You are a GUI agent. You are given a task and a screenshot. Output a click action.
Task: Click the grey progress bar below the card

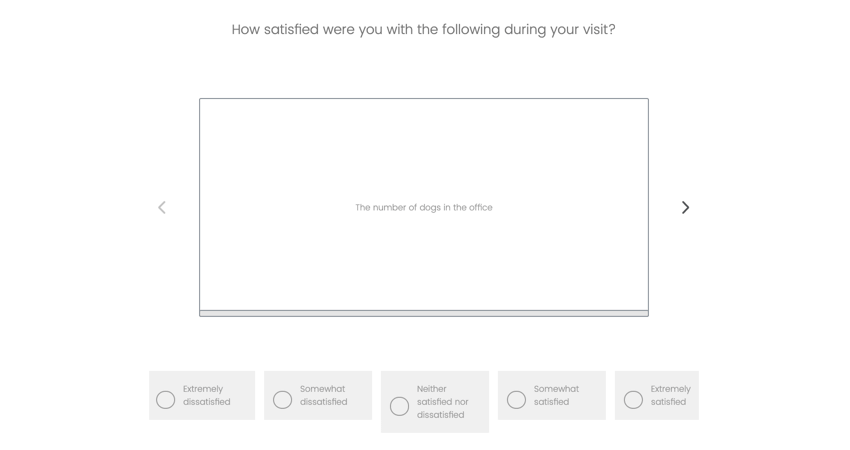(x=424, y=313)
